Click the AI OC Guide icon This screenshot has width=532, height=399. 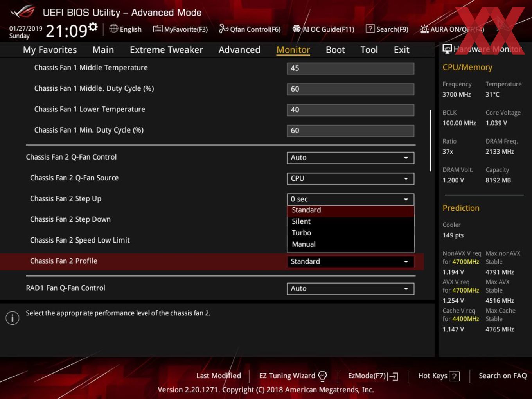[297, 29]
